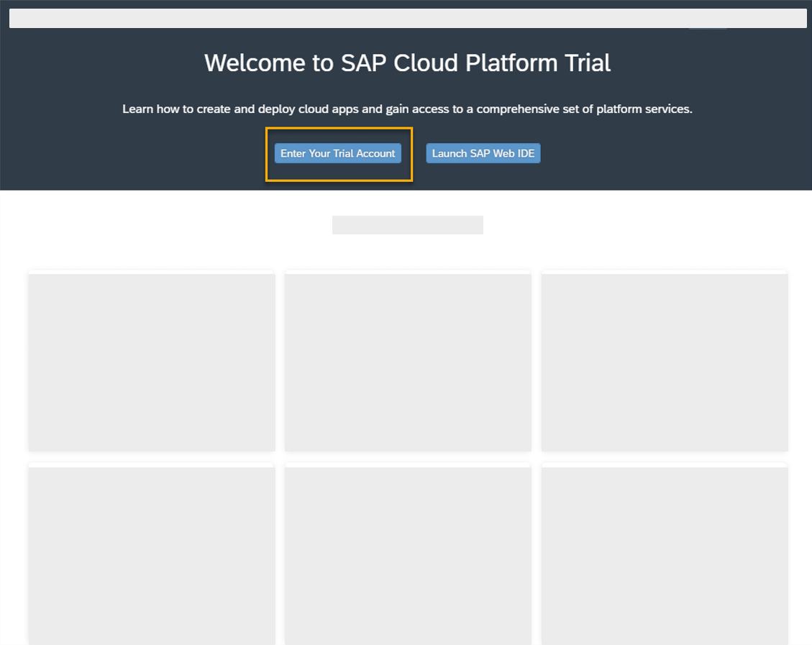Click the blue Launch SAP Web IDE label text
The width and height of the screenshot is (812, 645).
click(x=483, y=153)
